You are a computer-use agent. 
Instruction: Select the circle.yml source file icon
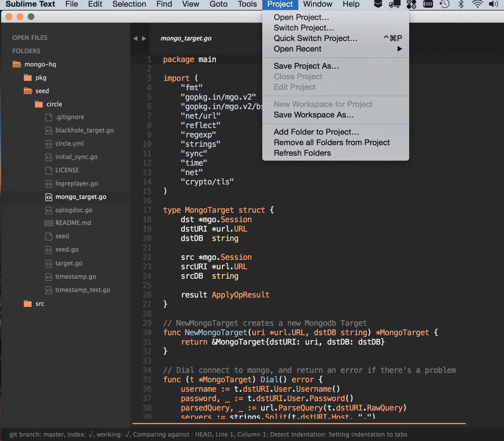(x=49, y=143)
